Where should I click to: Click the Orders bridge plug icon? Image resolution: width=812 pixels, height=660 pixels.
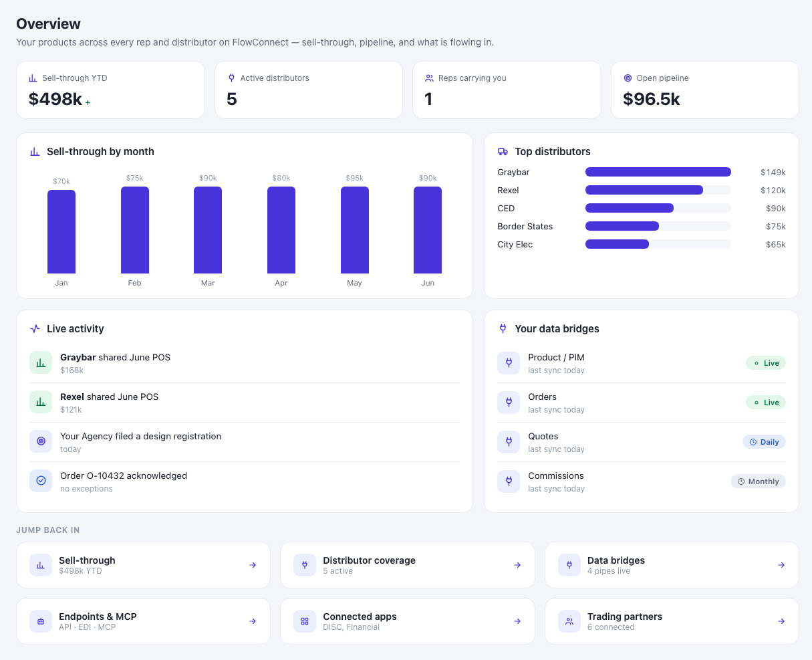[509, 403]
